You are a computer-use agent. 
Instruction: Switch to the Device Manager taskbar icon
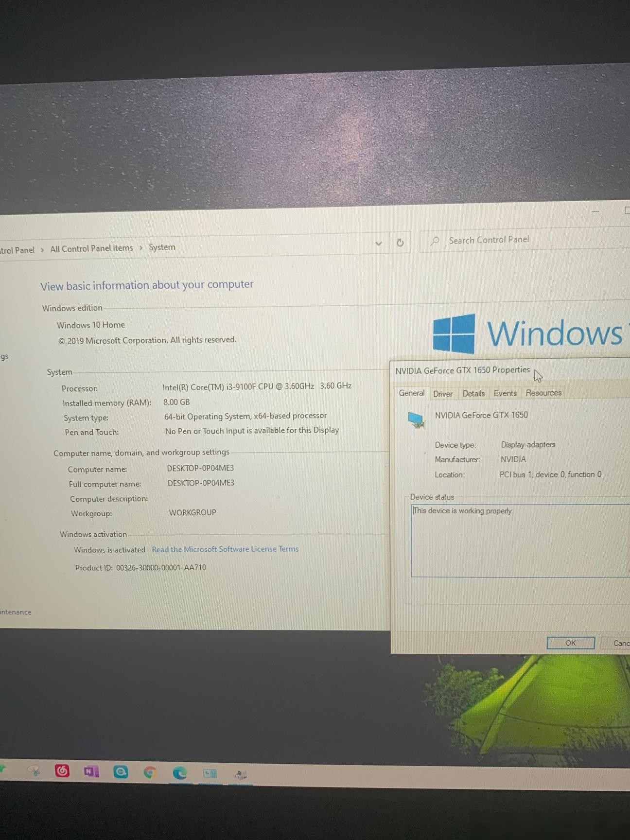pyautogui.click(x=240, y=774)
